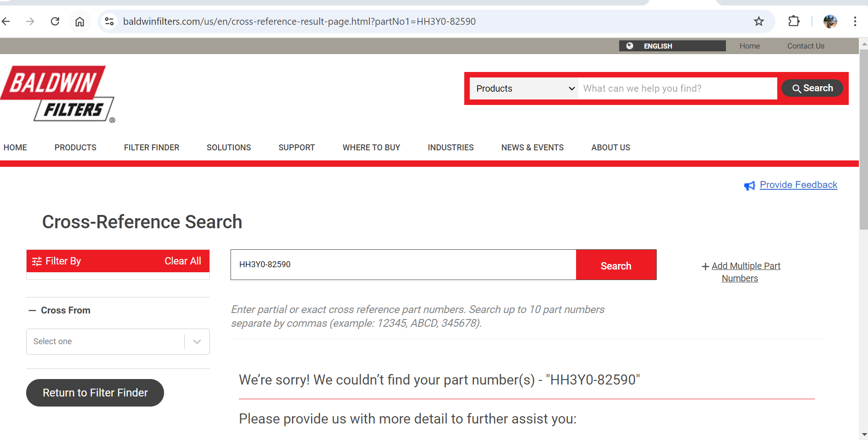
Task: Click the Provide Feedback link
Action: [x=798, y=185]
